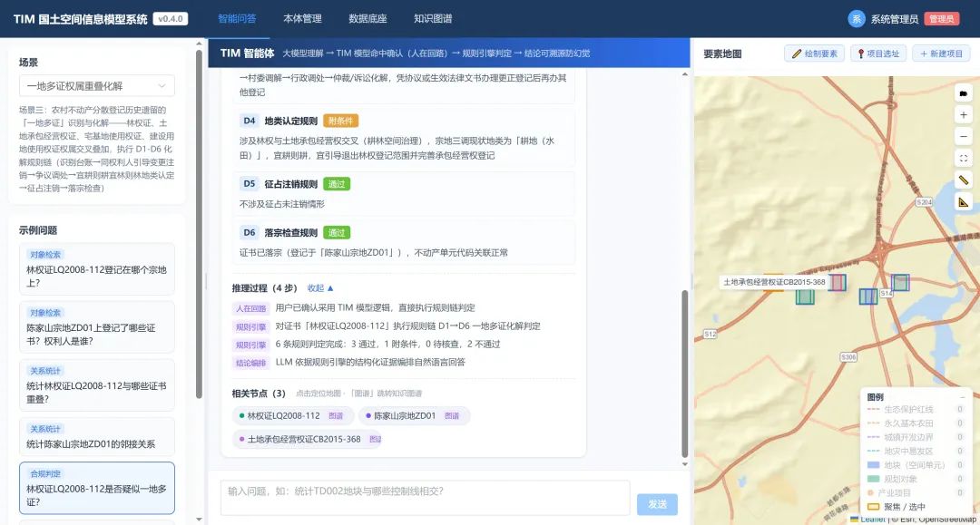This screenshot has height=525, width=980.
Task: Click the 通过 tag on rule D6
Action: click(337, 233)
